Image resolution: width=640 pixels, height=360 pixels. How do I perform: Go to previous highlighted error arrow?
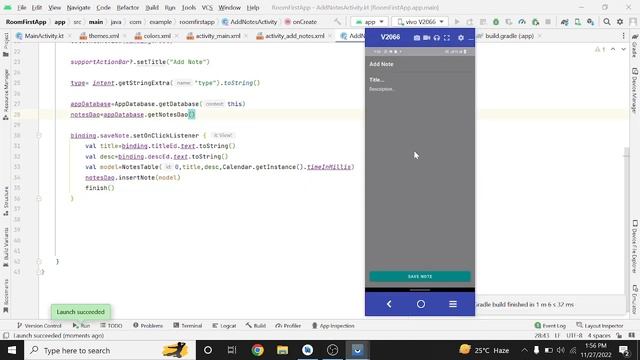point(613,49)
